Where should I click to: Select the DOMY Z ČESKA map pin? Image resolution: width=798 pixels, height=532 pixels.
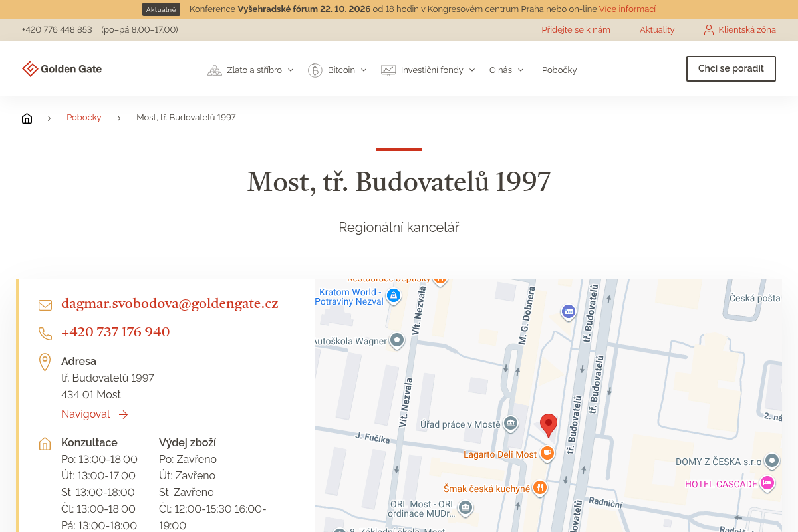tap(772, 460)
